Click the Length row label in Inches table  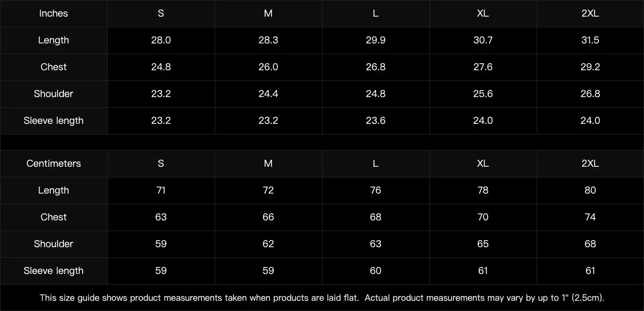click(x=54, y=40)
